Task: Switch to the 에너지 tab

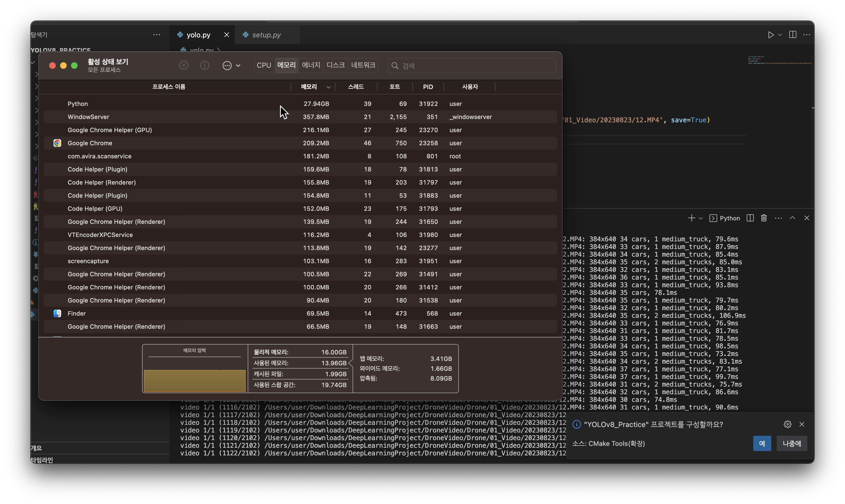Action: pos(311,65)
